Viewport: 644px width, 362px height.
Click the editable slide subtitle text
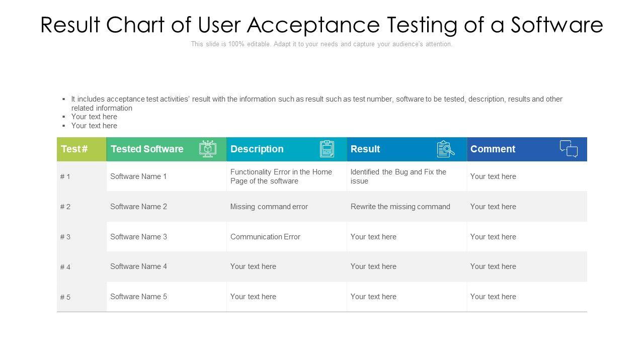[321, 44]
